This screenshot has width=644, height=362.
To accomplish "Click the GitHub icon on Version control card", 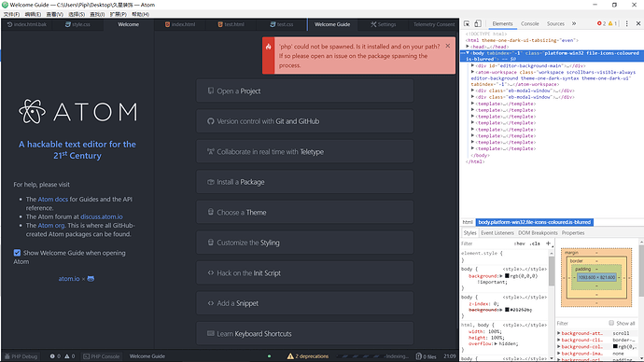I will pos(211,121).
